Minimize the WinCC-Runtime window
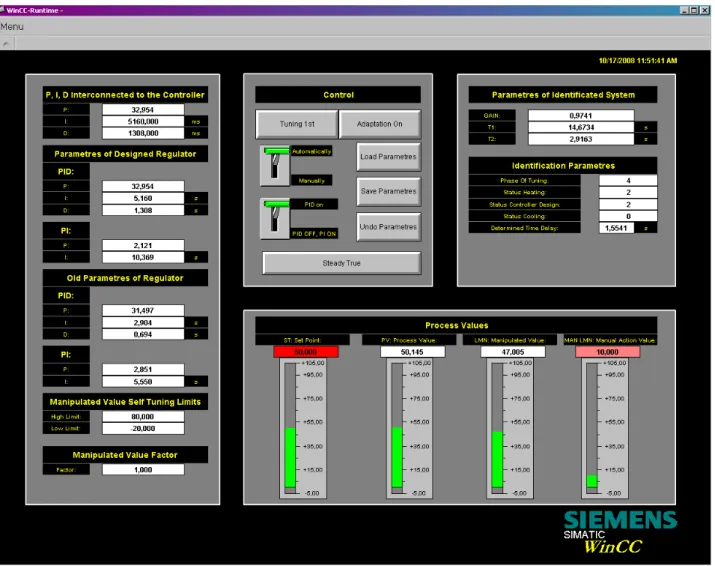The height and width of the screenshot is (566, 715). pos(684,10)
